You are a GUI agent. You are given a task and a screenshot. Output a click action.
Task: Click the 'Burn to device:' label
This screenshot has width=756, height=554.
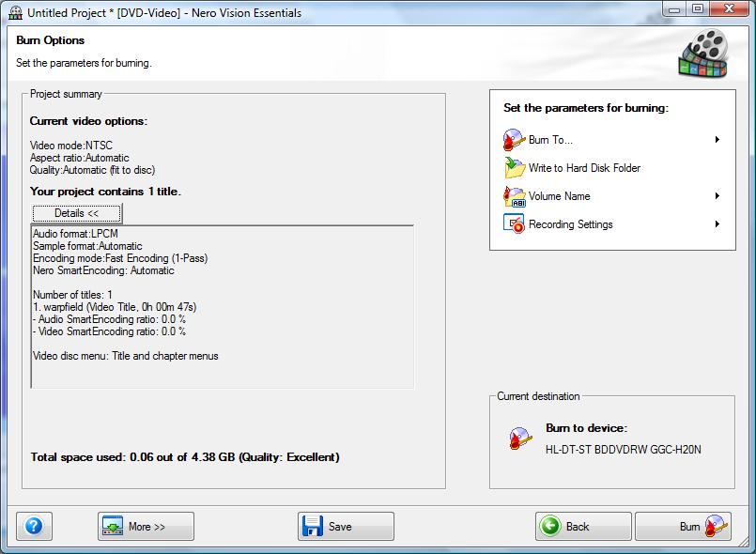[x=587, y=428]
